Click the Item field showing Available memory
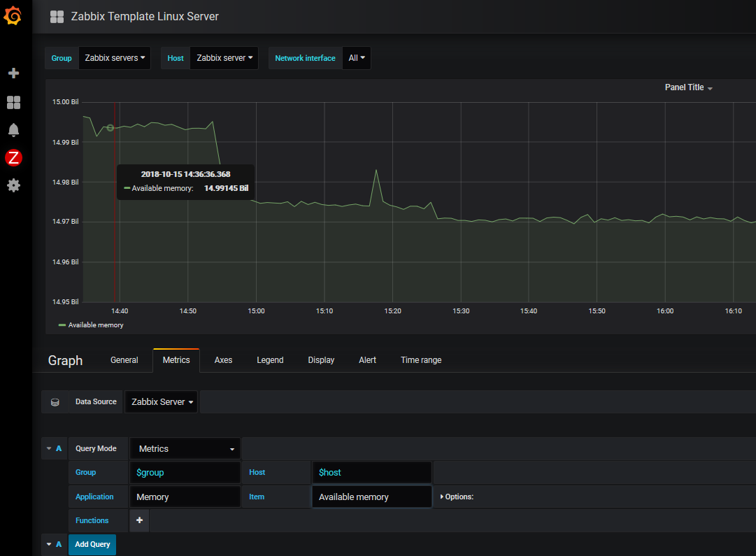This screenshot has height=556, width=756. pyautogui.click(x=372, y=497)
